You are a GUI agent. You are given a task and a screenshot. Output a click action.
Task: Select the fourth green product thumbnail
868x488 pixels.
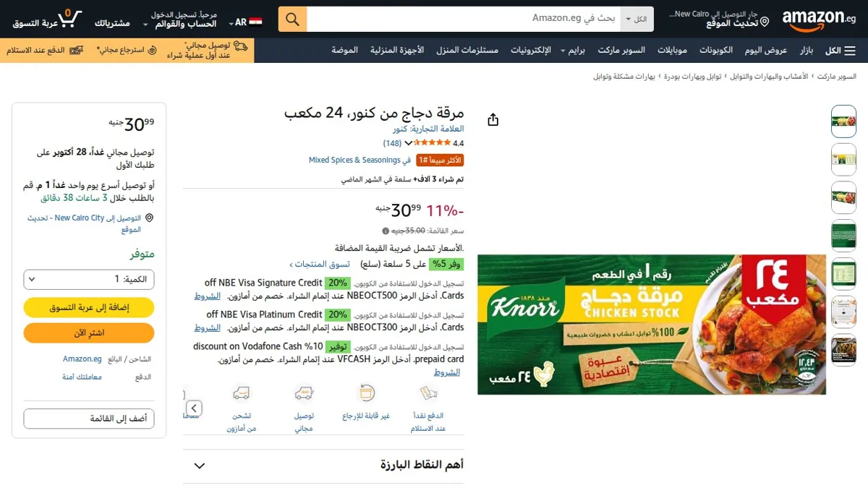pyautogui.click(x=843, y=236)
